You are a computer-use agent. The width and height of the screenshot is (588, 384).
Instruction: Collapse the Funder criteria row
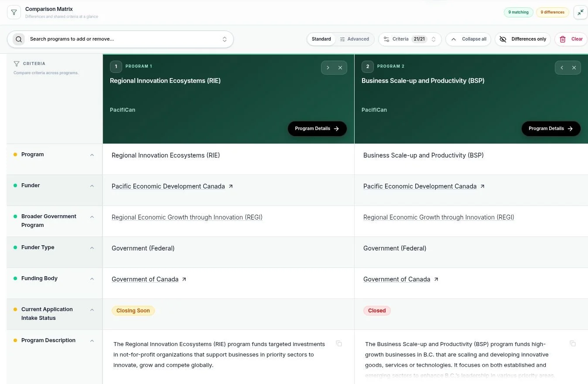92,186
